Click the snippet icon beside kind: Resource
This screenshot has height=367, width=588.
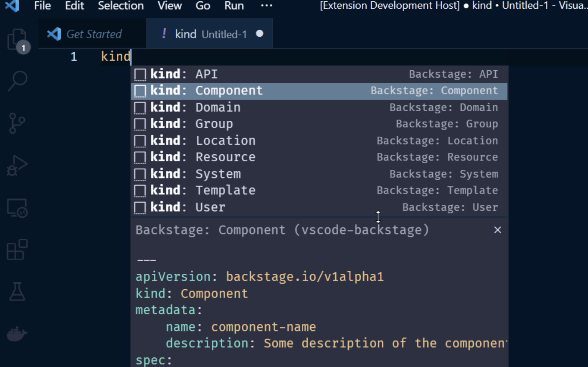[x=140, y=158]
